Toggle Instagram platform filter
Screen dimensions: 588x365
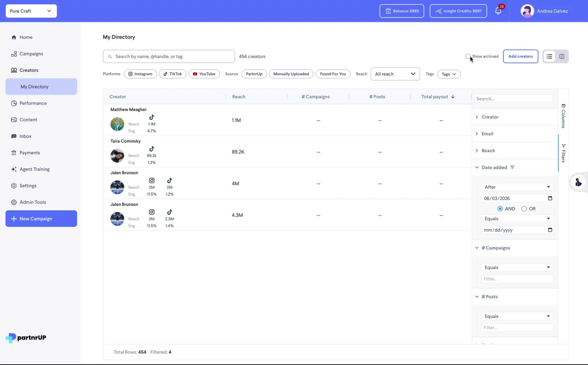[x=140, y=74]
